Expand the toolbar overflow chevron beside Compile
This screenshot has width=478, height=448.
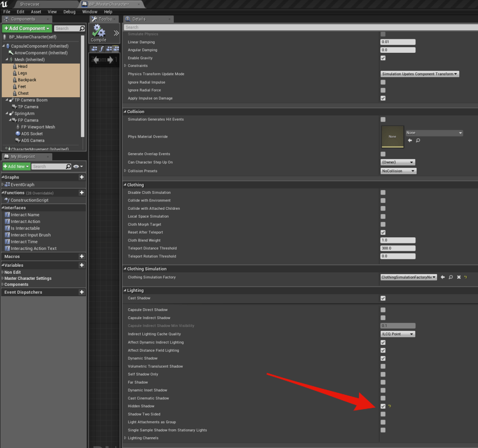pos(116,33)
